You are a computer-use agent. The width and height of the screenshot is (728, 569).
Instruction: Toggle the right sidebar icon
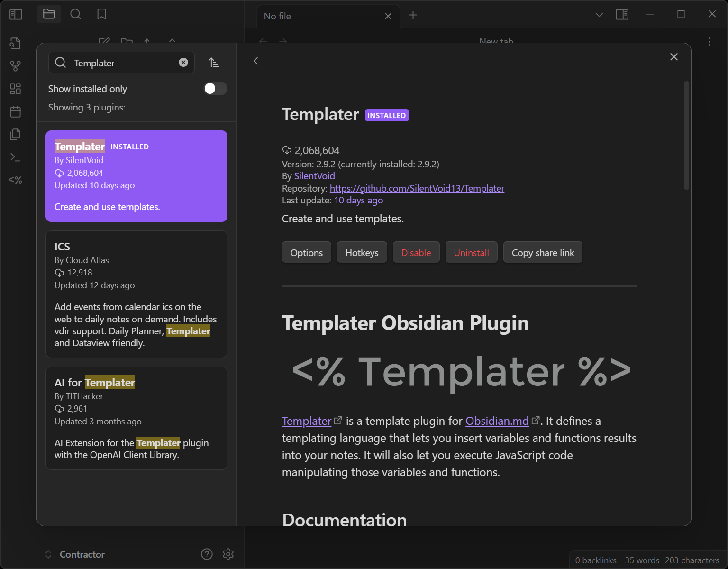pos(622,15)
